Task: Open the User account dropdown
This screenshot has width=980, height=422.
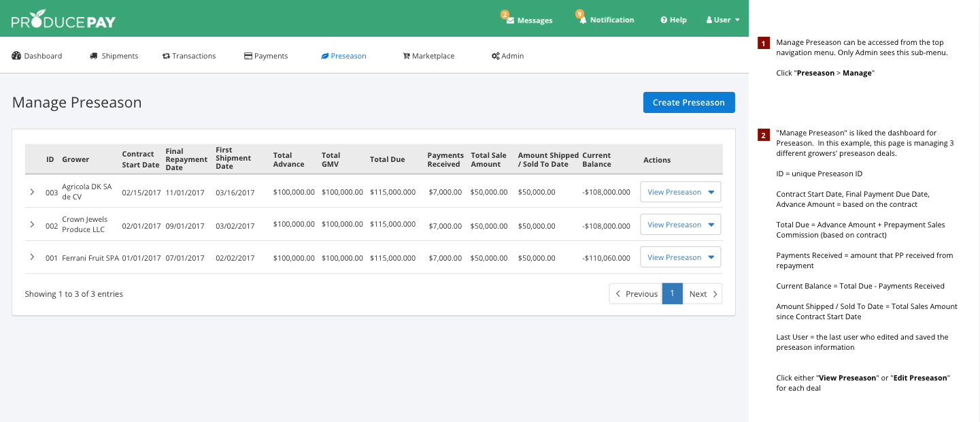Action: tap(723, 20)
